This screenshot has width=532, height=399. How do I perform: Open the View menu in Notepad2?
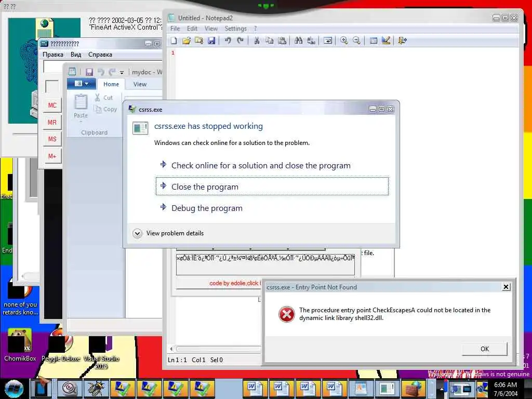click(211, 29)
